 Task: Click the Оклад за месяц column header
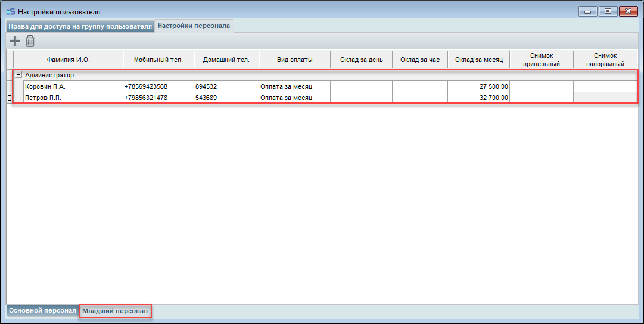click(x=478, y=60)
